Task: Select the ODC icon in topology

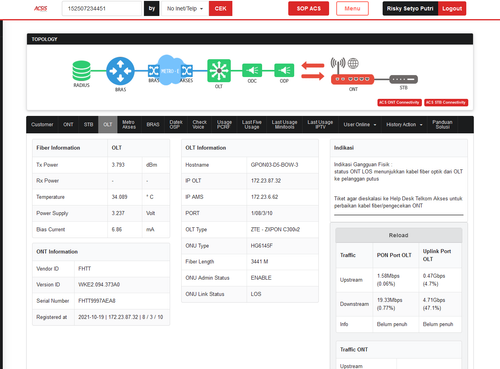Action: pos(252,70)
